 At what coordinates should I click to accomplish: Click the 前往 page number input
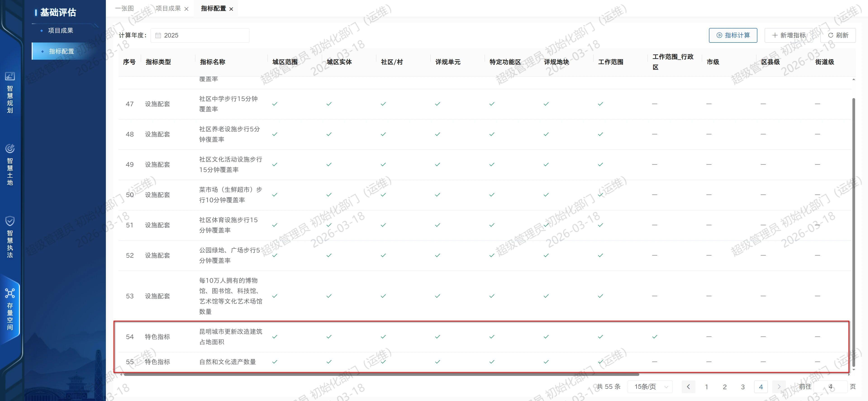click(830, 387)
